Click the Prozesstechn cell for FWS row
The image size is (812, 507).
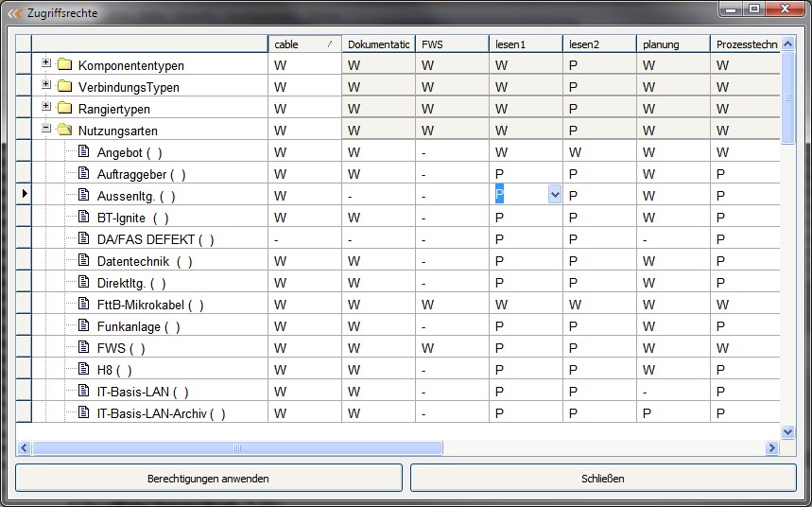[745, 347]
